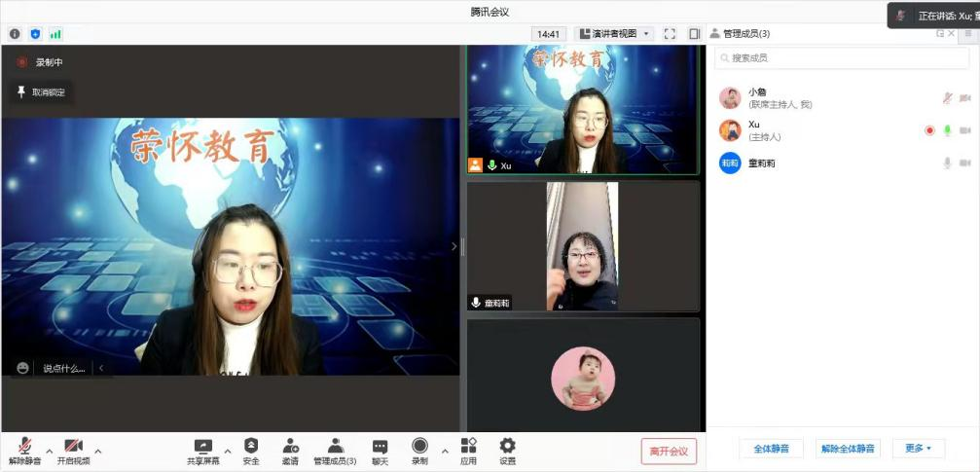Open video options arrow beside 开启视频

[98, 451]
